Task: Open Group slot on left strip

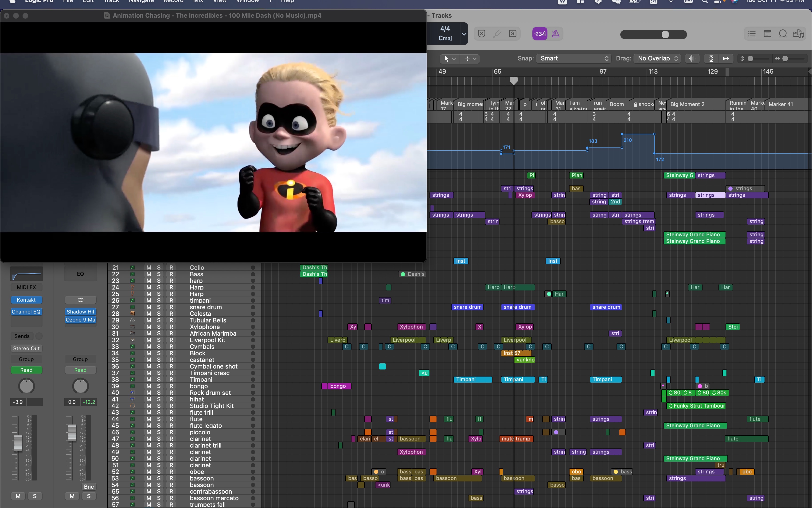Action: click(x=27, y=359)
